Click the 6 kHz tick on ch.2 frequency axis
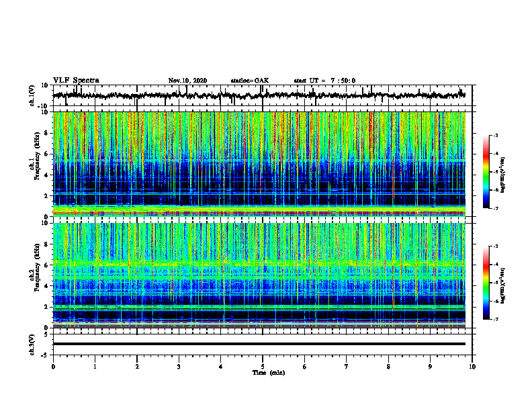The image size is (532, 411). [x=46, y=265]
